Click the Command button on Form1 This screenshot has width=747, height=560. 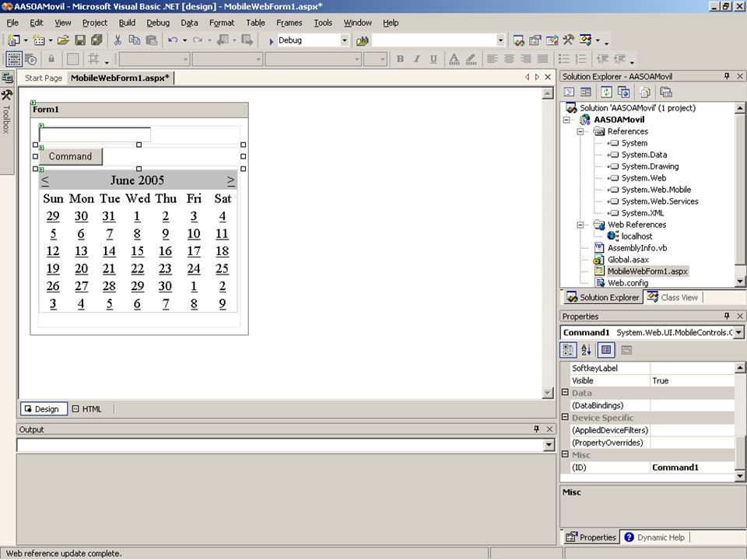pos(71,156)
